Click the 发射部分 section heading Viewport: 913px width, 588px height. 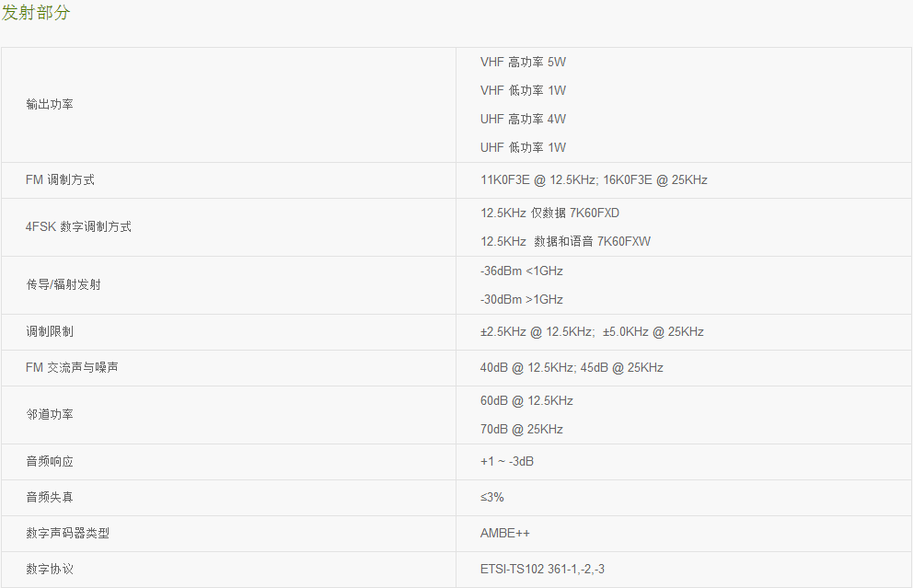click(36, 12)
